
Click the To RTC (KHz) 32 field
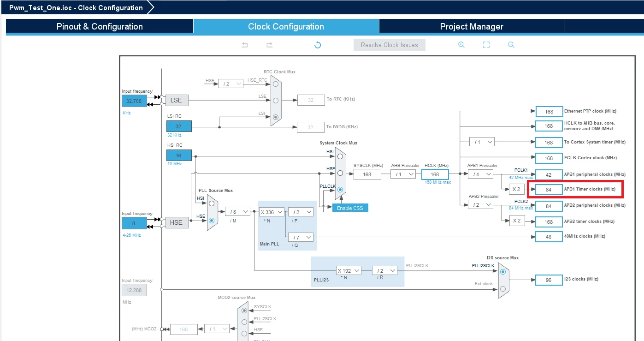311,100
